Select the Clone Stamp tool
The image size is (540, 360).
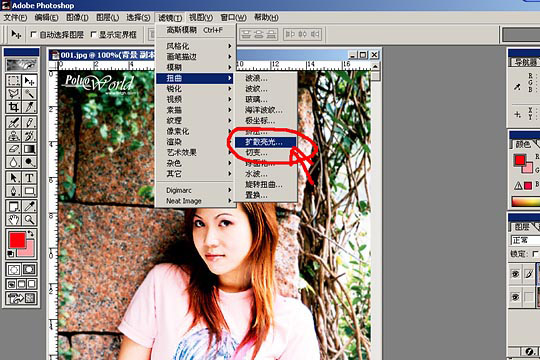(13, 136)
